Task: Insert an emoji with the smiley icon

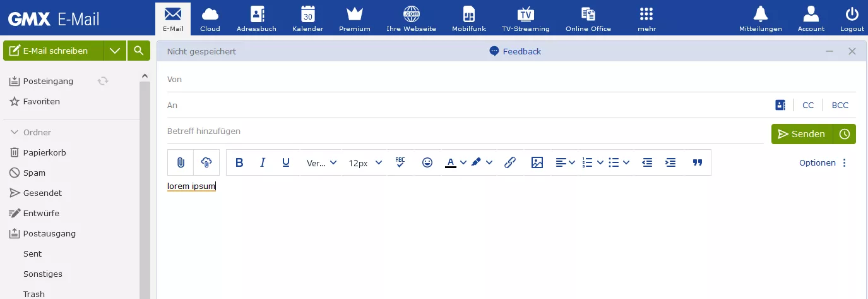Action: tap(427, 162)
